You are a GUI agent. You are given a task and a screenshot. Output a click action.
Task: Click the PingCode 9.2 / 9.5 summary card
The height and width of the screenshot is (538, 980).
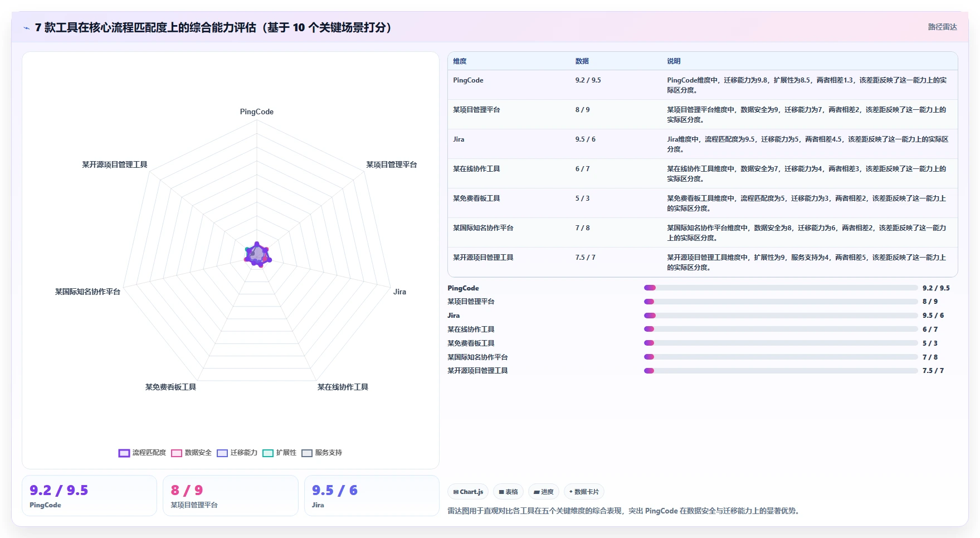click(x=89, y=496)
